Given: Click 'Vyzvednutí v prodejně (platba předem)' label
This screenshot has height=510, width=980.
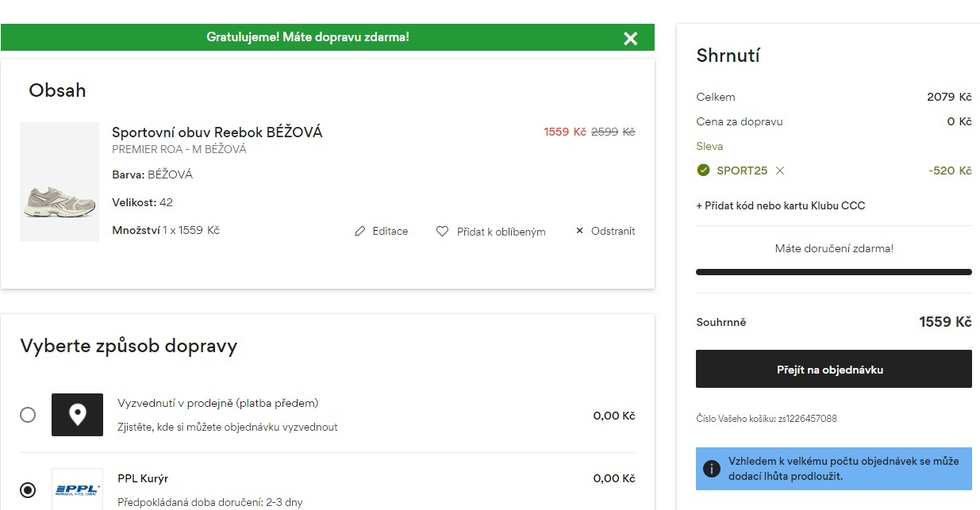Looking at the screenshot, I should click(218, 403).
